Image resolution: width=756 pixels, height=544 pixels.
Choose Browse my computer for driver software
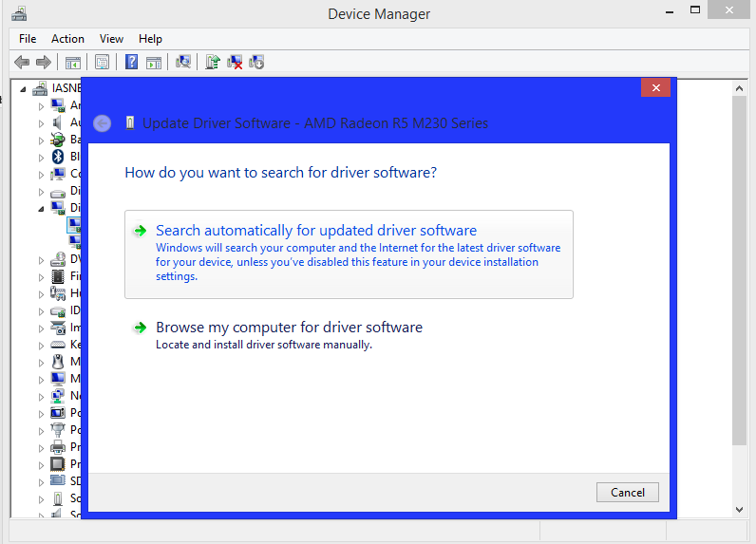click(289, 328)
